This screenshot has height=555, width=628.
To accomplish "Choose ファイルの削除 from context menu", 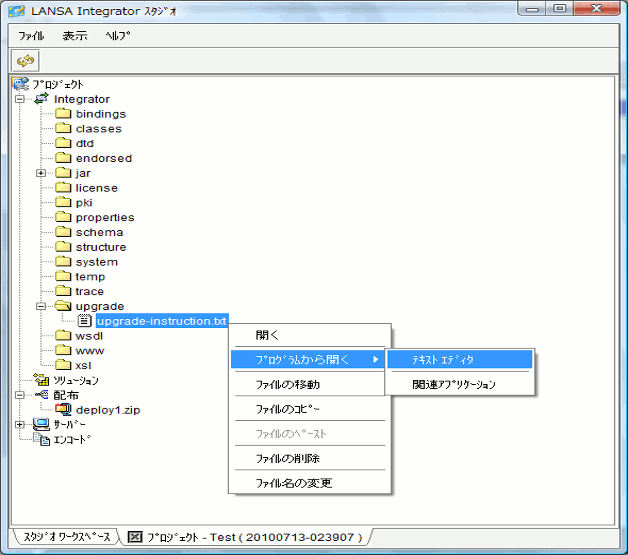I will point(310,458).
